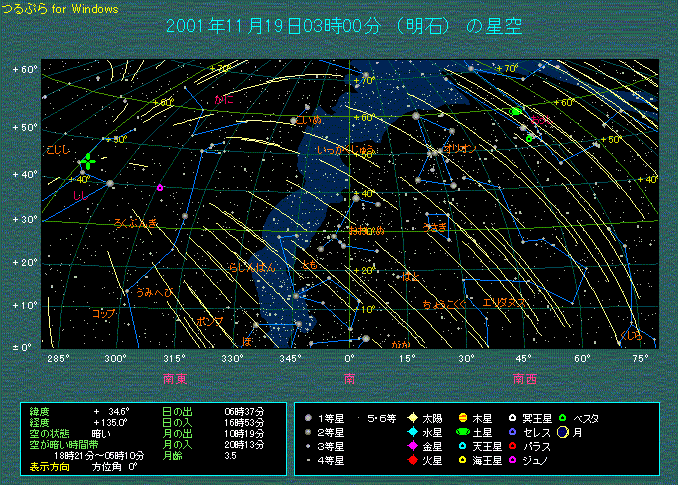Click the Saturn marker near おうし
This screenshot has width=678, height=485.
[x=515, y=111]
